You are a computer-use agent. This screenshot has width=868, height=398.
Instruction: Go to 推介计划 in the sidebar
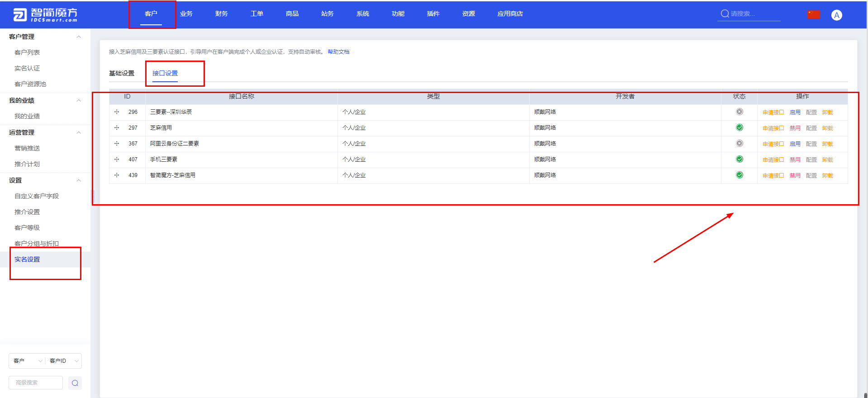[x=27, y=164]
